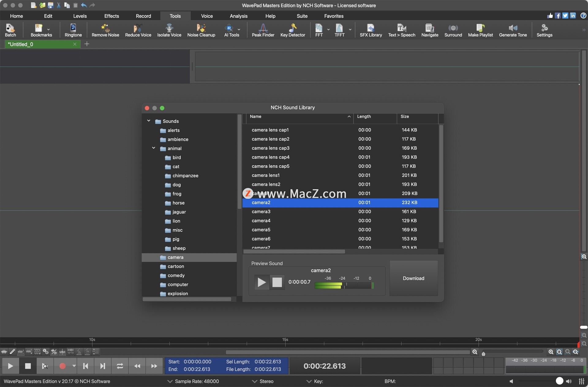
Task: Collapse the animal folder
Action: [154, 148]
